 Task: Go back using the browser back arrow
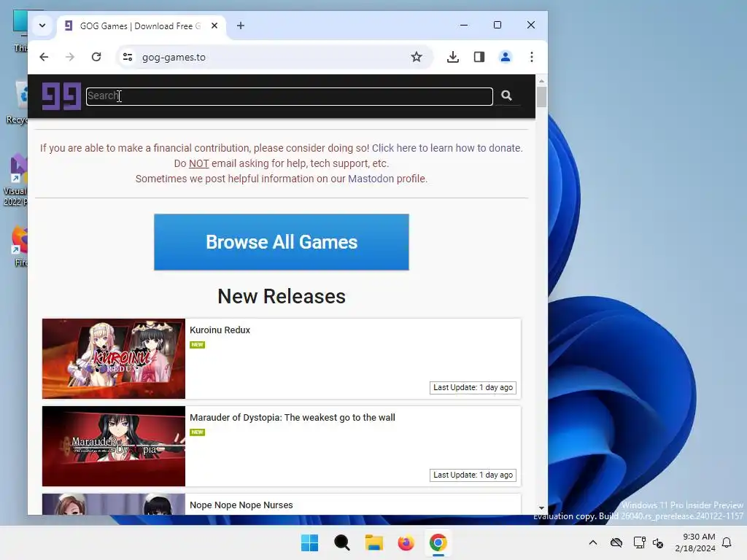pyautogui.click(x=44, y=57)
